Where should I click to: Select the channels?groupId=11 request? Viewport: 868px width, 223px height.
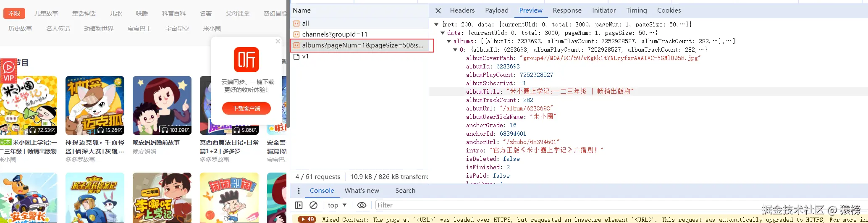(x=359, y=34)
